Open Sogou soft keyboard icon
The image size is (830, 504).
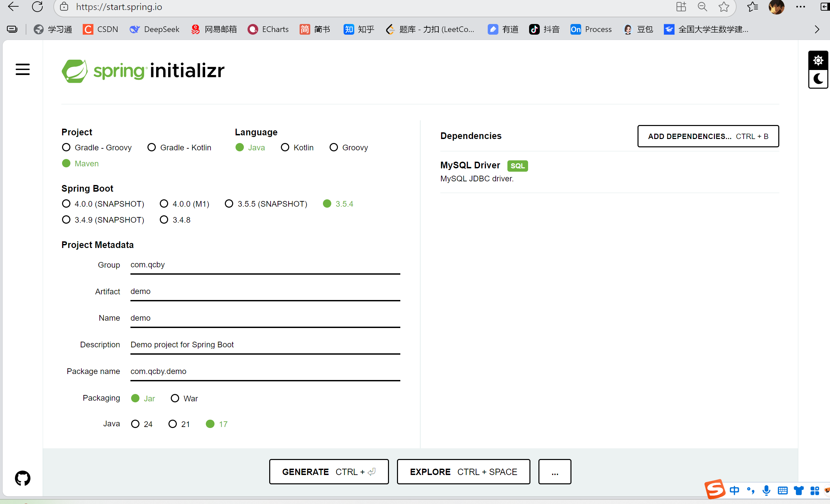tap(783, 491)
